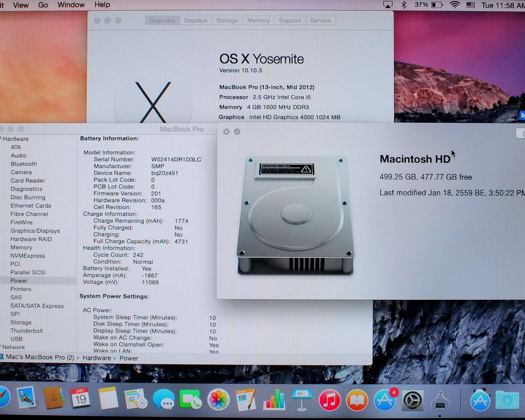Open the Go menu
The height and width of the screenshot is (420, 525).
pyautogui.click(x=43, y=5)
